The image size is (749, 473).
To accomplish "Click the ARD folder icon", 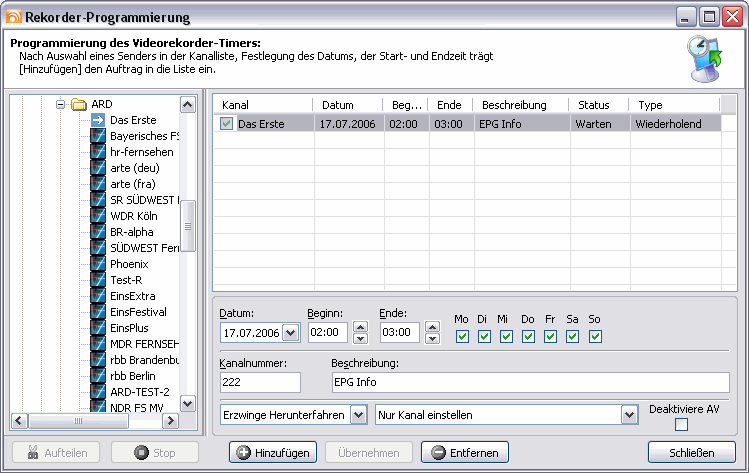I will tap(79, 104).
